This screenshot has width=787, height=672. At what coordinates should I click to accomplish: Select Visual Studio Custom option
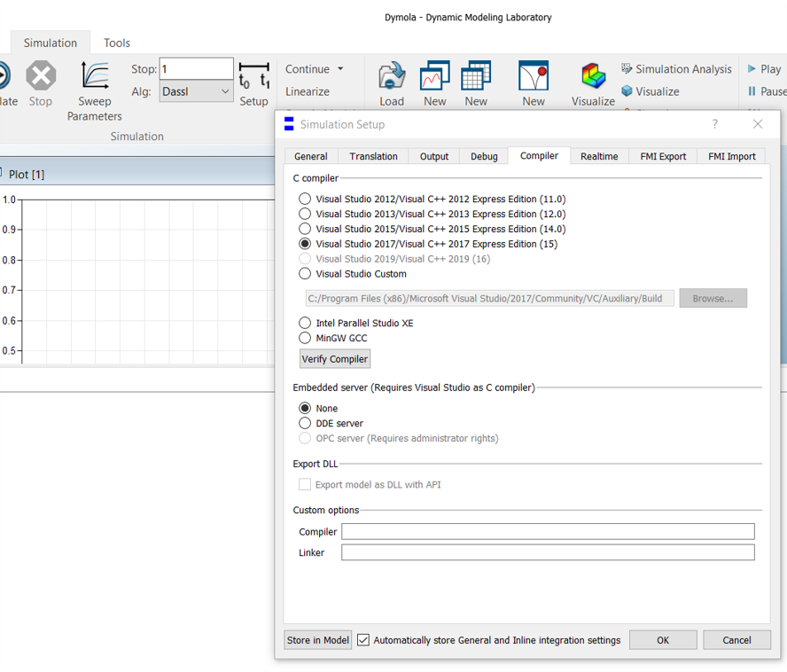[305, 274]
